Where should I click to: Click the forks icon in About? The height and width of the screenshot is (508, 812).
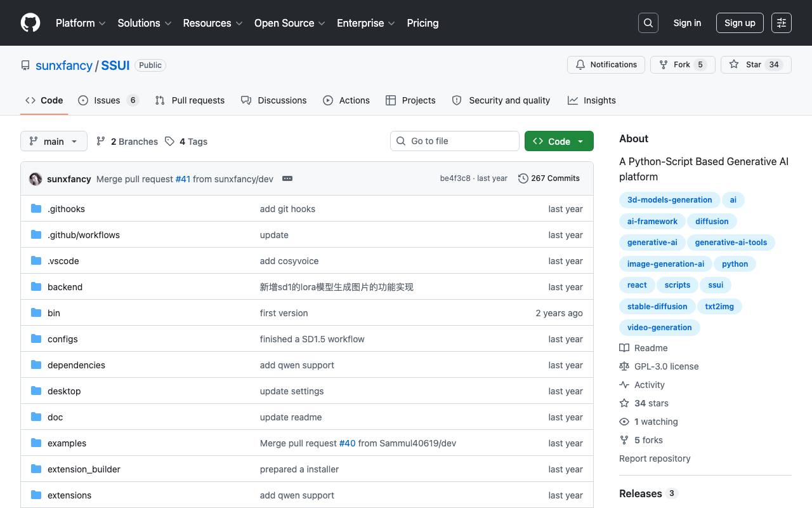624,440
